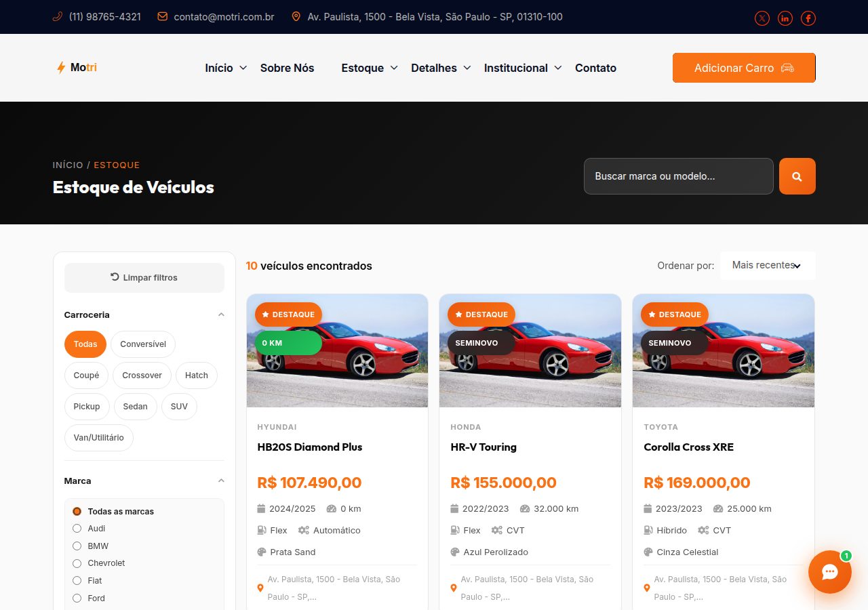
Task: Click the HB20S transmission gears icon
Action: [x=304, y=530]
